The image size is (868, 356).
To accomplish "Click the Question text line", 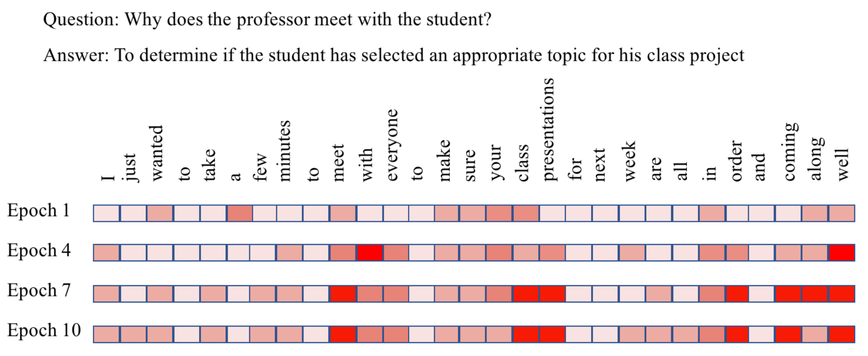I will point(267,20).
